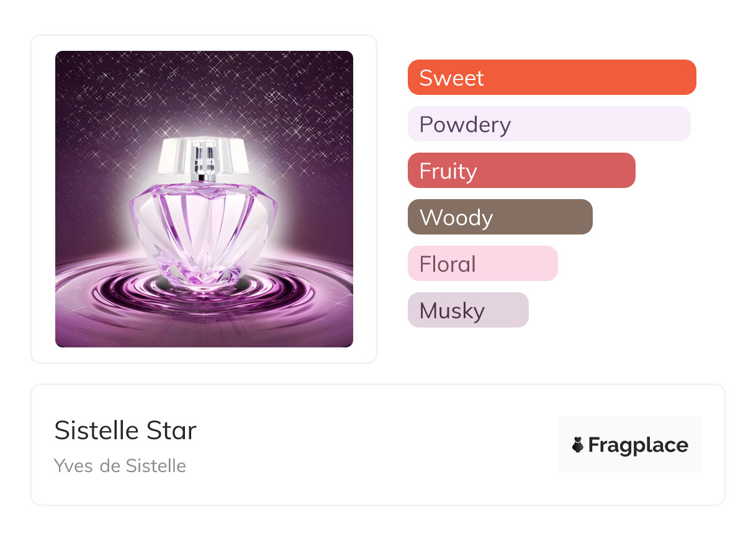This screenshot has width=756, height=536.
Task: Open the Yves de Sistelle brand name
Action: pos(120,465)
